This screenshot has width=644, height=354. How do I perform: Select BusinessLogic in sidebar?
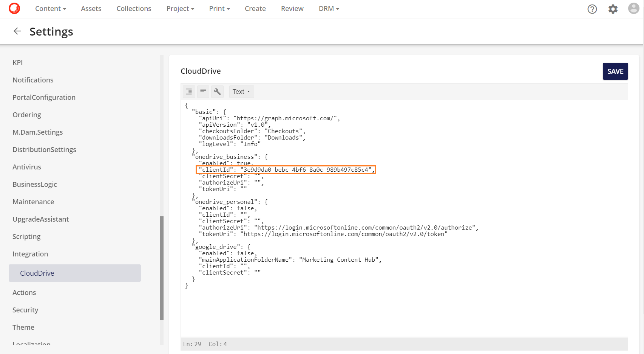point(35,184)
